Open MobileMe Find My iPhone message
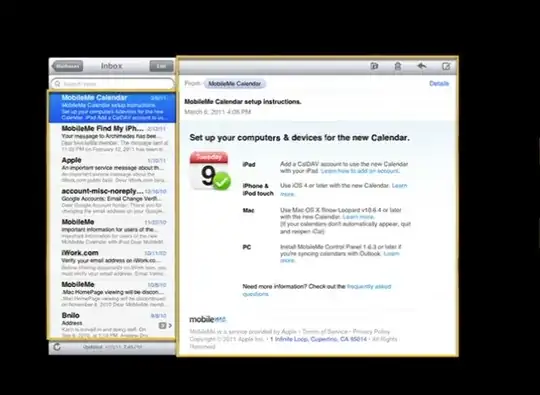 pyautogui.click(x=112, y=138)
